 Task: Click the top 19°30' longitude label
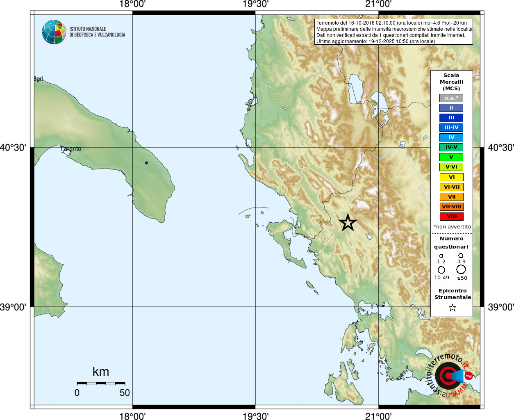click(255, 5)
